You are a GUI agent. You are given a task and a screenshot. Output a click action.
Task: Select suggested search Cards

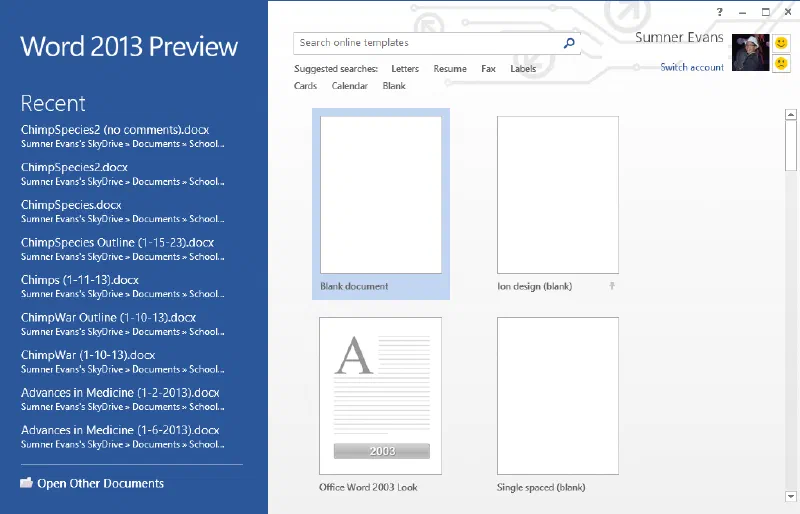[x=305, y=86]
